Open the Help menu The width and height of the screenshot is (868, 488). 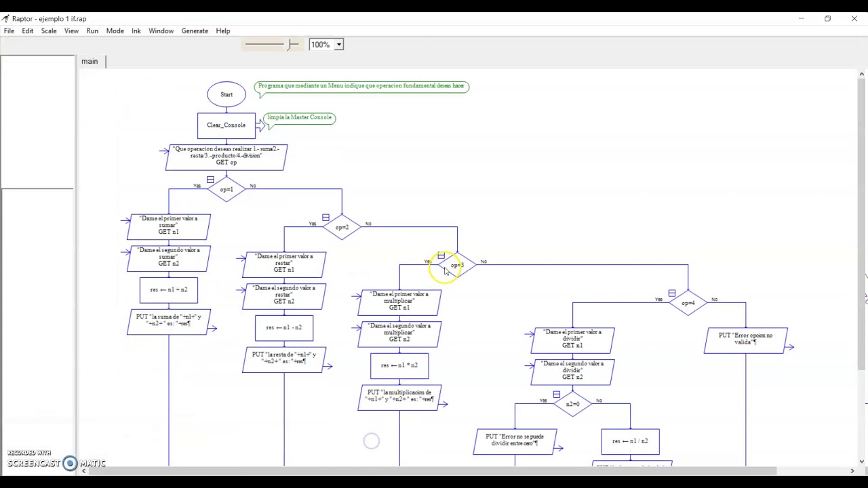coord(223,30)
